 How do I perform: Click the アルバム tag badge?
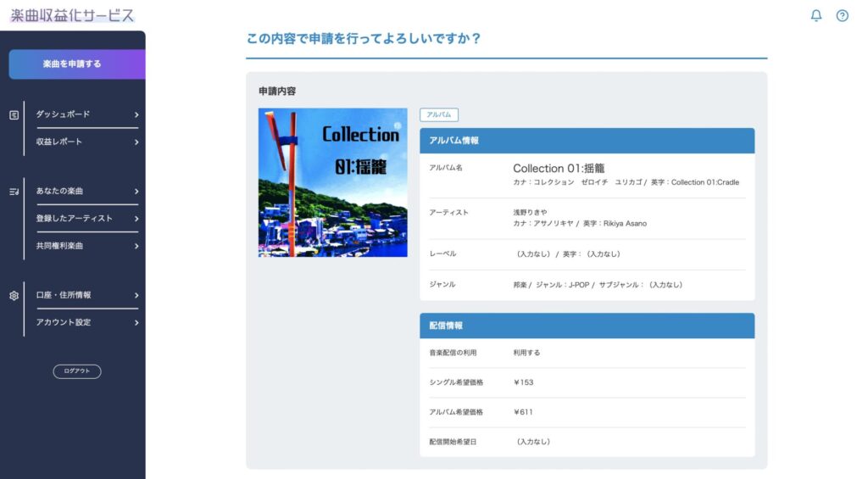coord(438,114)
